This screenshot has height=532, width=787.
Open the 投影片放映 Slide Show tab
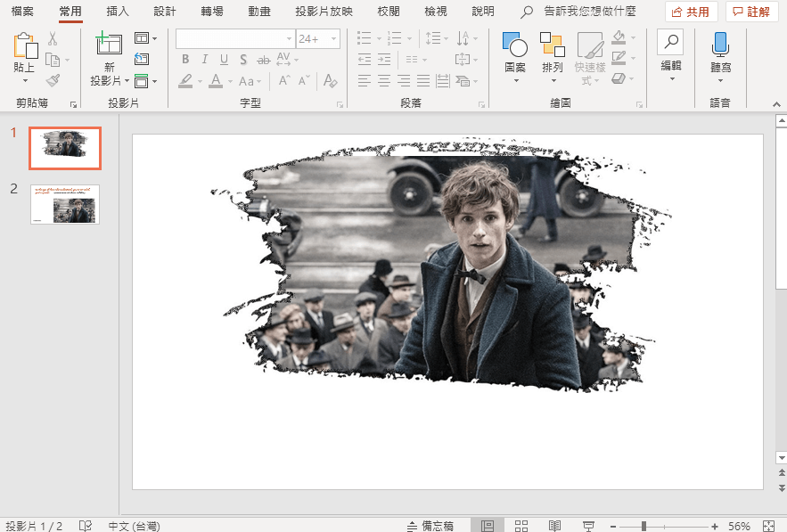point(324,12)
